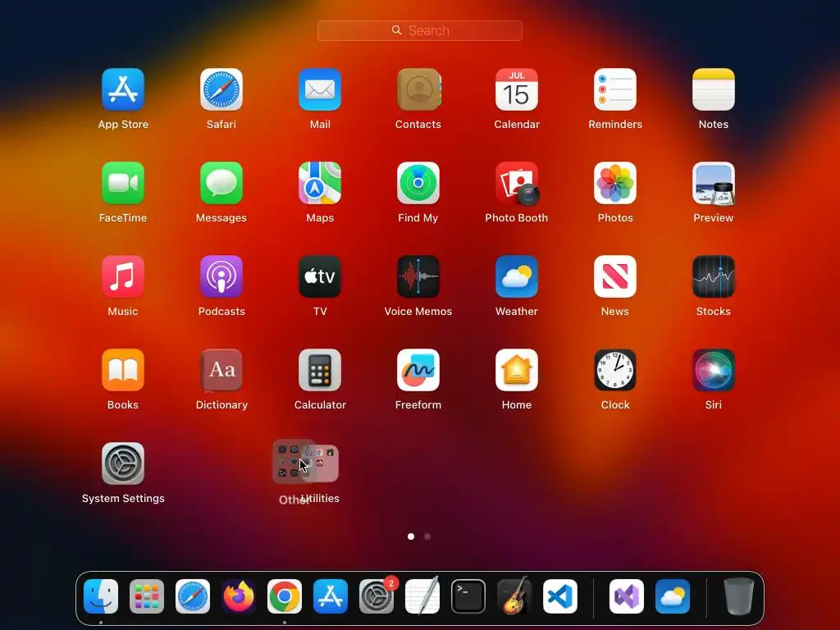Open the Photos app
The width and height of the screenshot is (840, 630).
coord(615,183)
